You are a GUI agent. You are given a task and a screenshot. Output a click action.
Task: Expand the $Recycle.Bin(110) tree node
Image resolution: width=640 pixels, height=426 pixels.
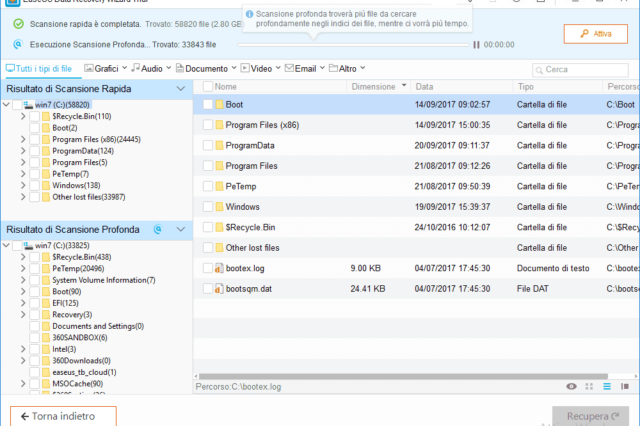(23, 116)
